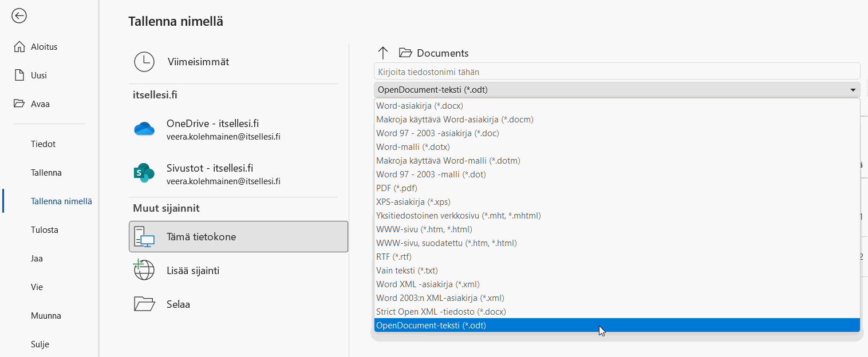
Task: Click the file name input field
Action: 617,72
